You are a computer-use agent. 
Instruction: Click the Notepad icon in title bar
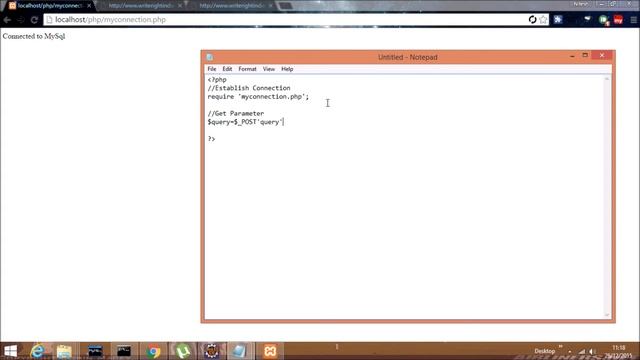click(210, 57)
